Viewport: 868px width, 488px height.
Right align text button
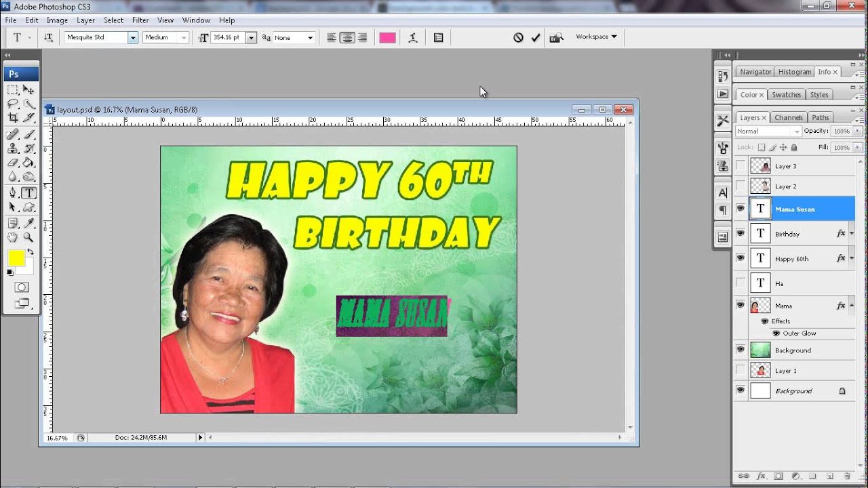(362, 38)
